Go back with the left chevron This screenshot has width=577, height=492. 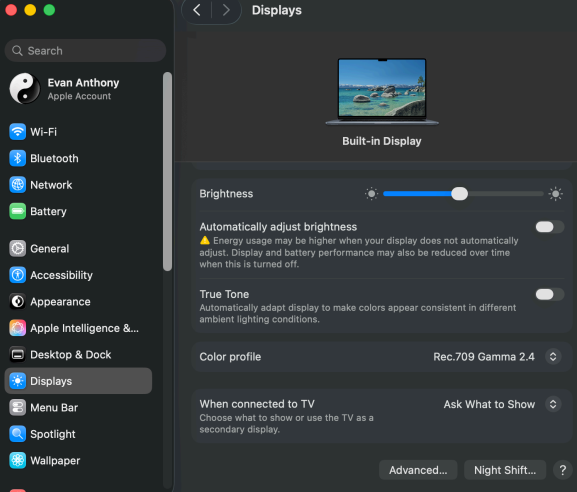(x=197, y=10)
